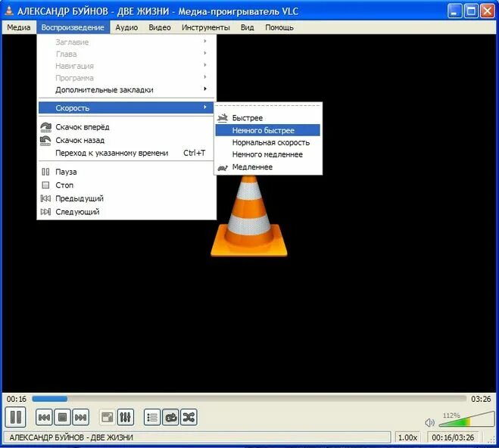Skip to next track in the control bar
The image size is (499, 448).
click(80, 417)
